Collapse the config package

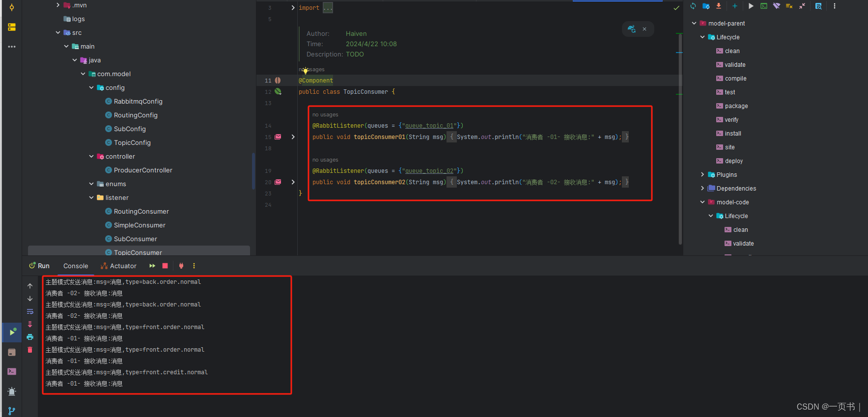[x=91, y=87]
